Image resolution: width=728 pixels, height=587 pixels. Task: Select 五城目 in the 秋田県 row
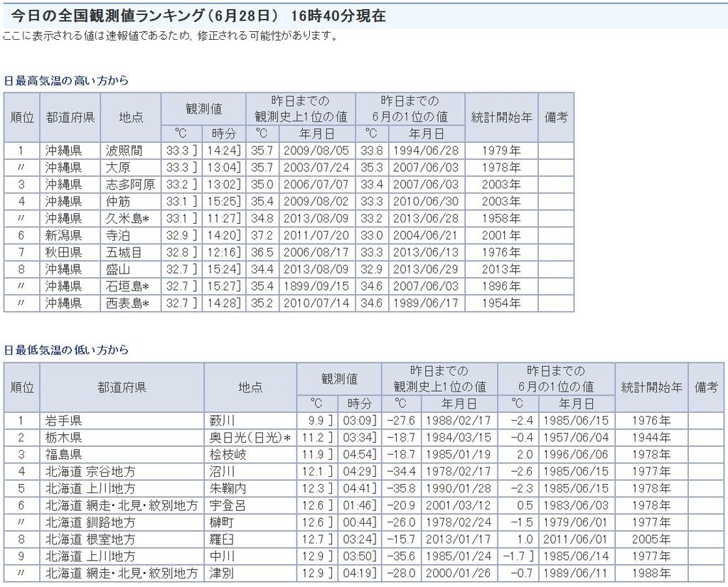coord(124,252)
